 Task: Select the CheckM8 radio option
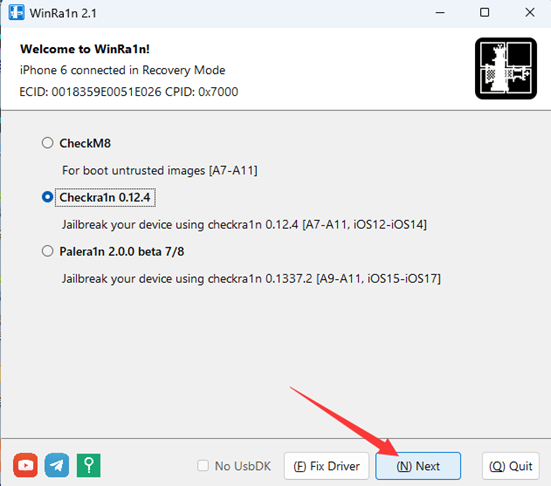tap(47, 143)
